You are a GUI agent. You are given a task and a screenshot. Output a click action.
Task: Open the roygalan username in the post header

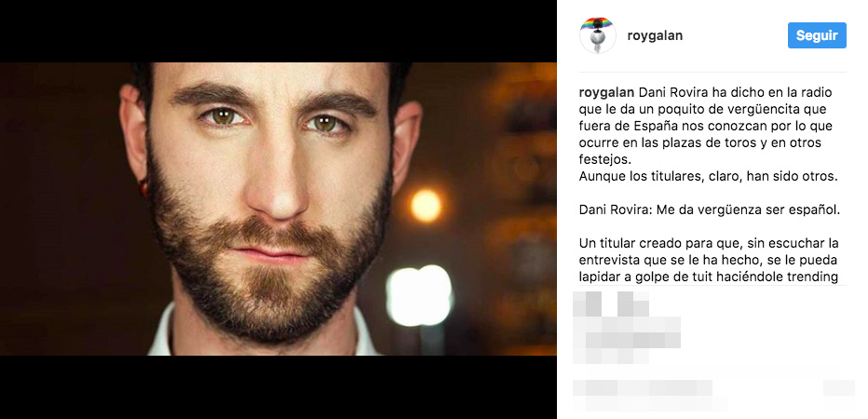[655, 36]
